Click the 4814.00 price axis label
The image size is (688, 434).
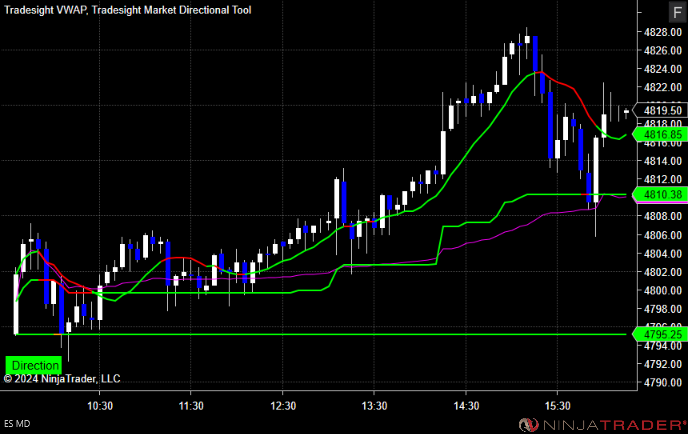[x=663, y=161]
